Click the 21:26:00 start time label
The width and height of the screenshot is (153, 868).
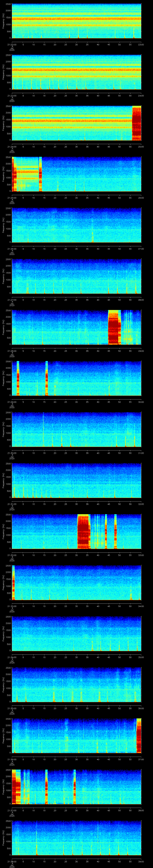[12, 249]
